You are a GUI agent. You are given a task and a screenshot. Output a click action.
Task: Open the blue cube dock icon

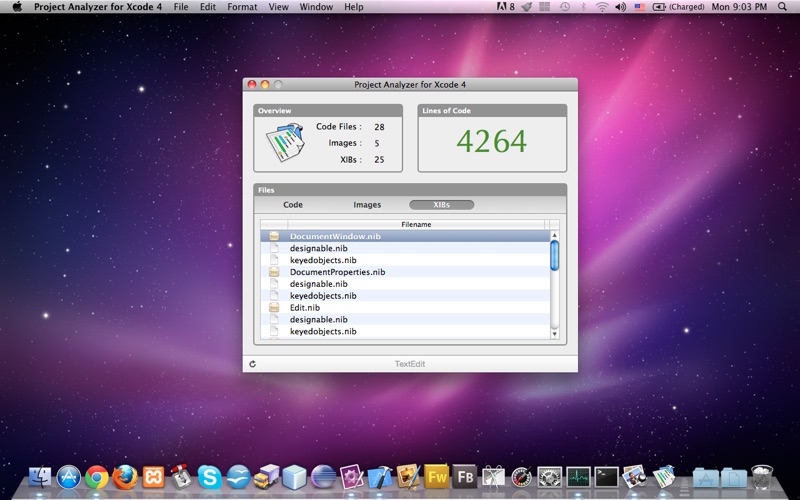(295, 478)
